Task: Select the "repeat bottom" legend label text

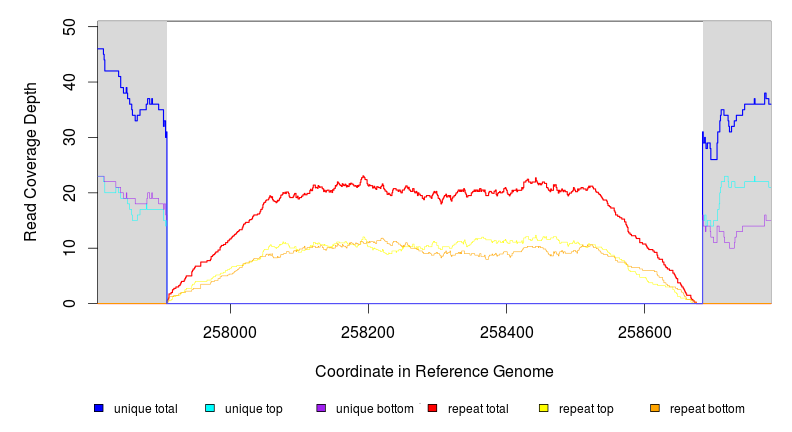Action: click(x=707, y=409)
